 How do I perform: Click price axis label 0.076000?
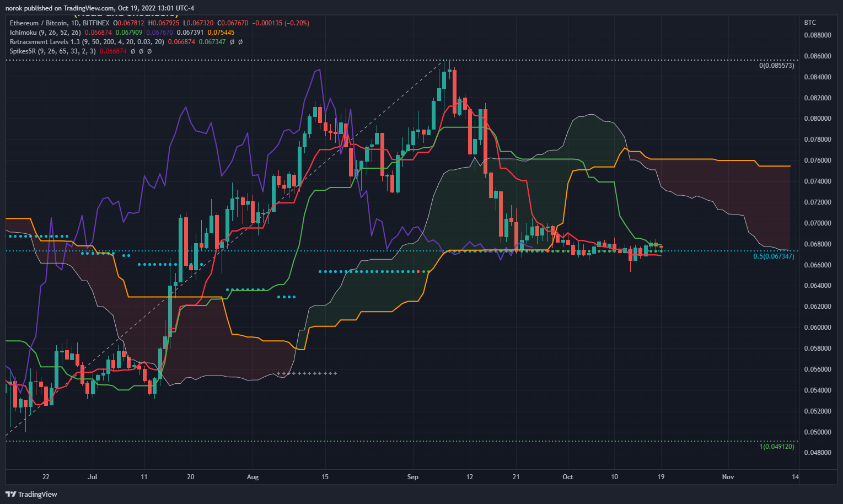[x=818, y=160]
